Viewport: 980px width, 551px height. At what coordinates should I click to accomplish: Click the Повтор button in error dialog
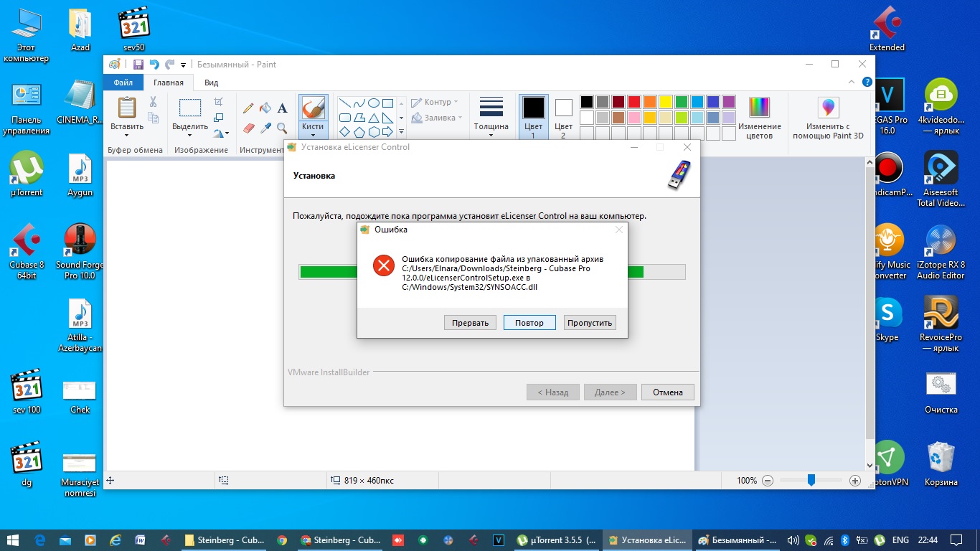(529, 323)
